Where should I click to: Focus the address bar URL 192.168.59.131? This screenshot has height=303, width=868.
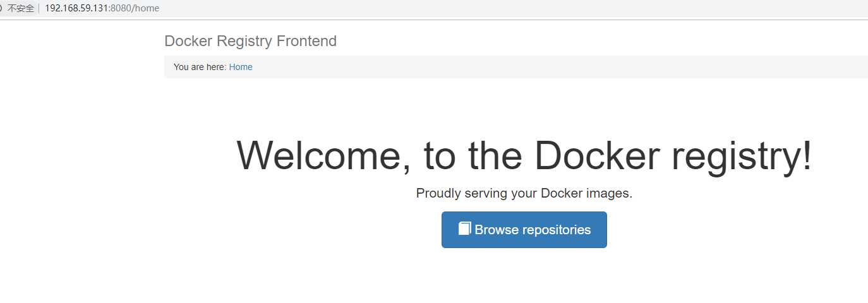click(x=77, y=8)
